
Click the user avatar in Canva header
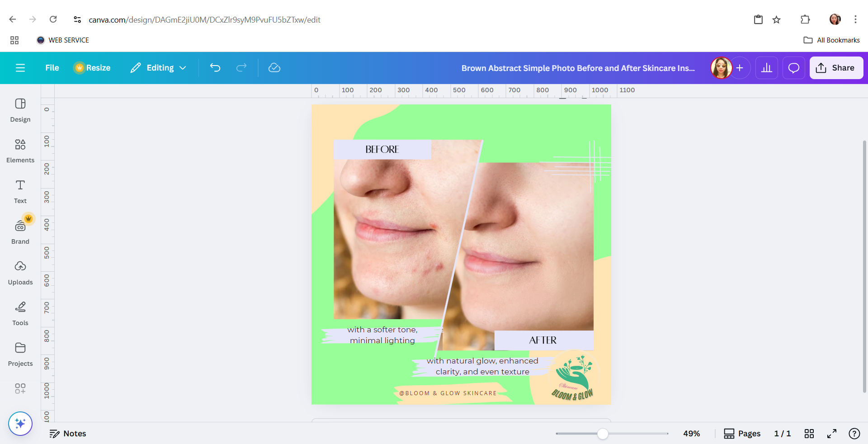coord(721,68)
